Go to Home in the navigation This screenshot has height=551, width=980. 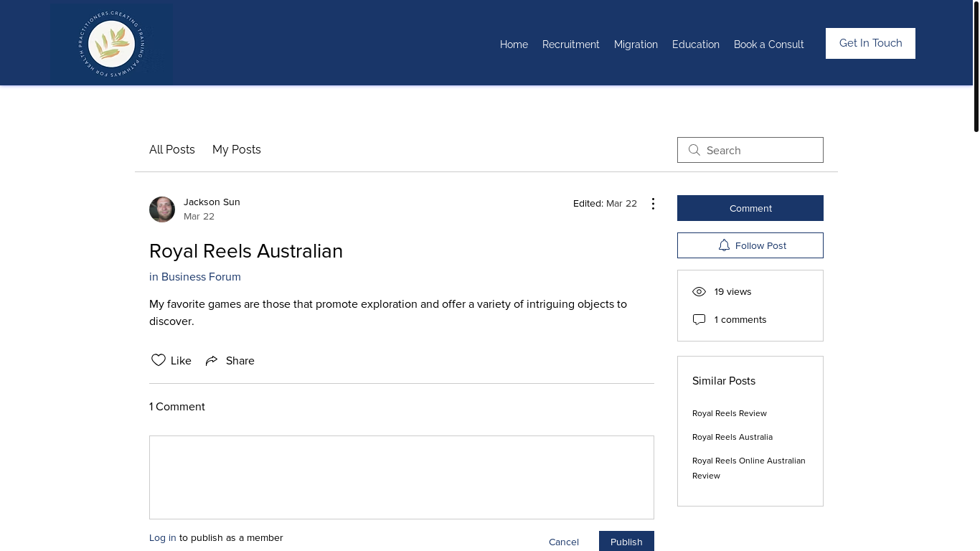[x=514, y=44]
